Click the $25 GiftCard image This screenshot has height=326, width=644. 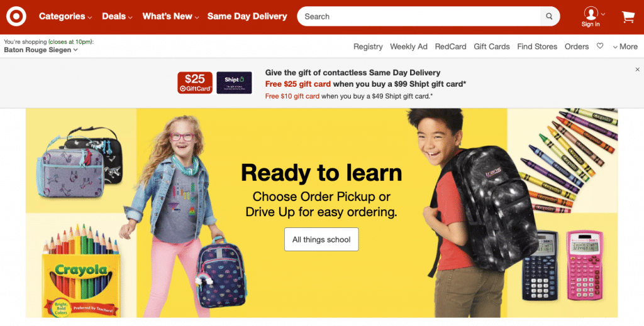click(195, 82)
